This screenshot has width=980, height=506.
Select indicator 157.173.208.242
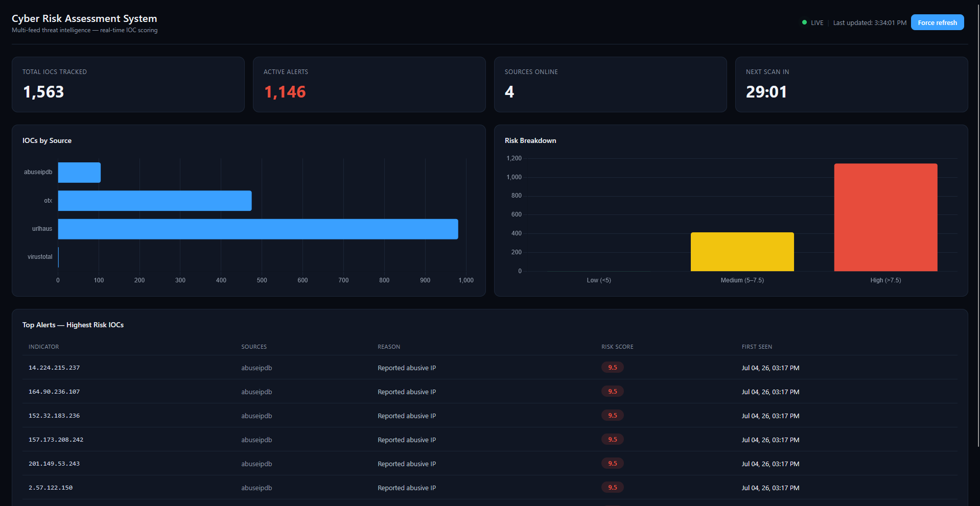click(x=56, y=440)
